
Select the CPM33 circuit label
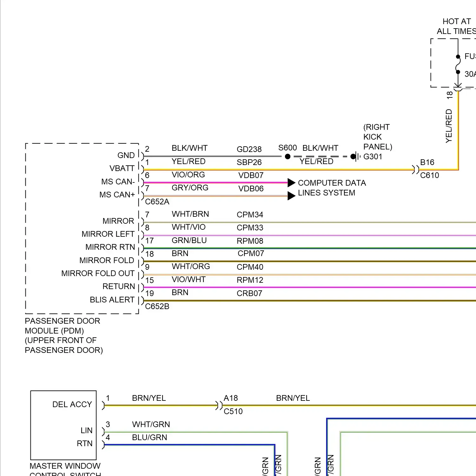pos(250,228)
